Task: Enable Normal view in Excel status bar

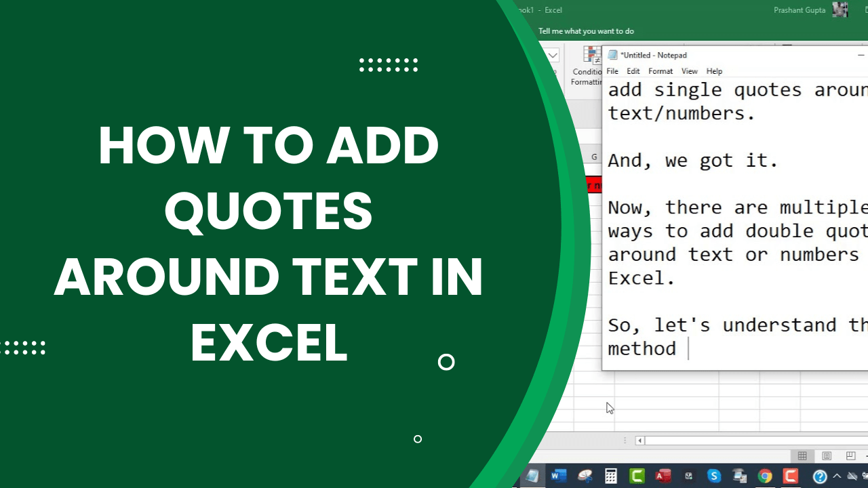Action: point(802,456)
